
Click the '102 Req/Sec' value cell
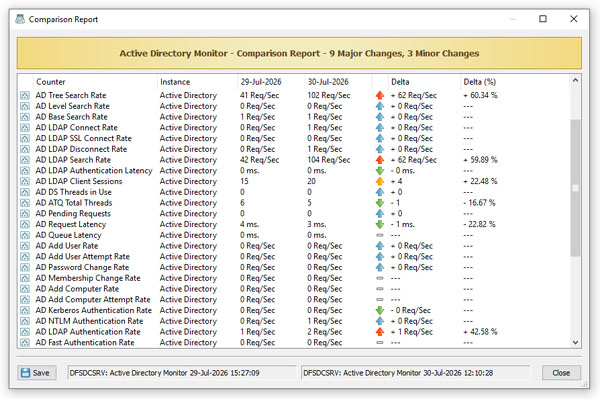tap(329, 95)
